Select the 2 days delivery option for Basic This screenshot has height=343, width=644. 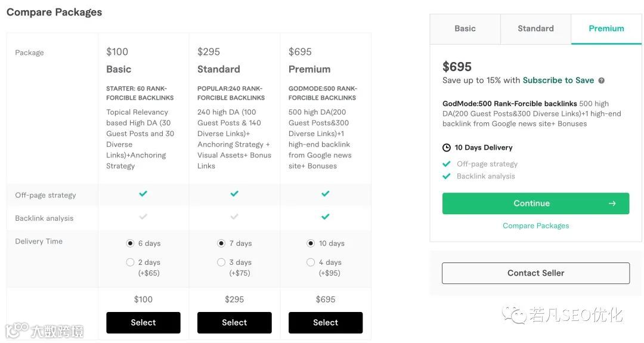tap(130, 262)
